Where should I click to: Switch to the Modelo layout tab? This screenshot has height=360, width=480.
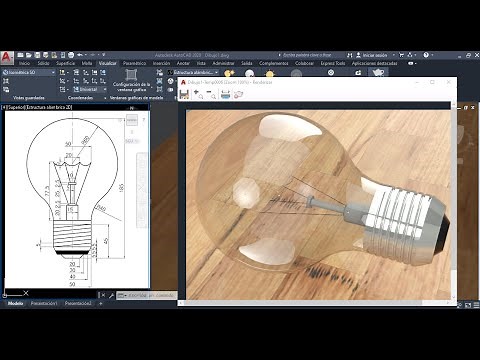pos(15,303)
